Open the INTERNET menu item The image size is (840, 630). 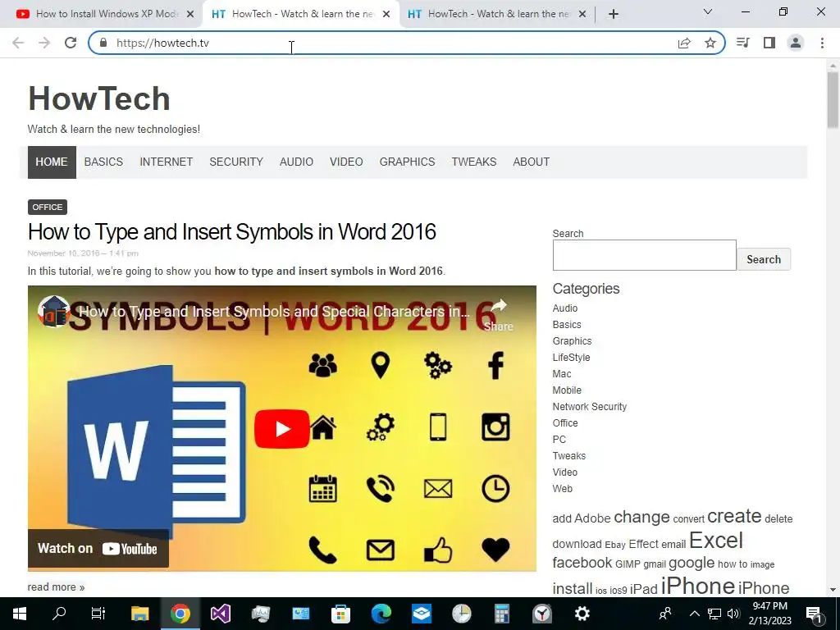click(166, 162)
